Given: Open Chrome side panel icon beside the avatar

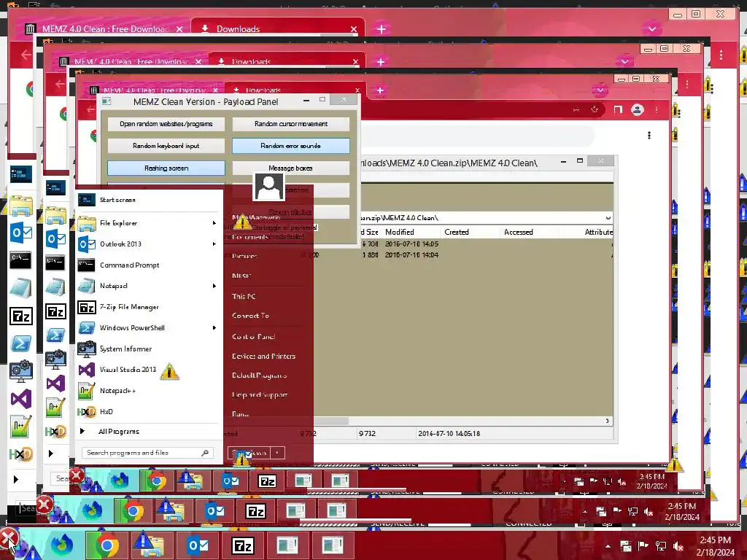Looking at the screenshot, I should [x=618, y=109].
